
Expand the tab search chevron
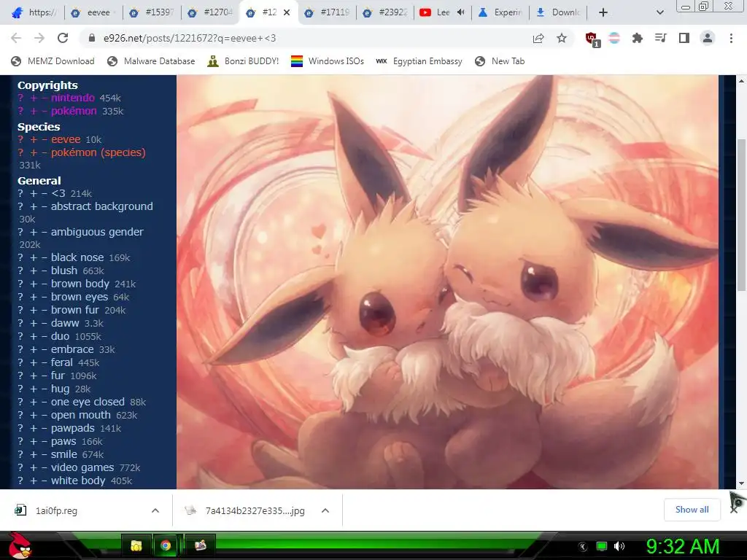pyautogui.click(x=659, y=12)
